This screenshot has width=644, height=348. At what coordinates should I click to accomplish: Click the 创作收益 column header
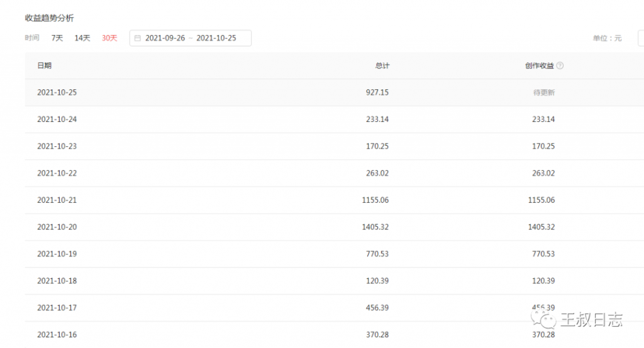coord(539,66)
